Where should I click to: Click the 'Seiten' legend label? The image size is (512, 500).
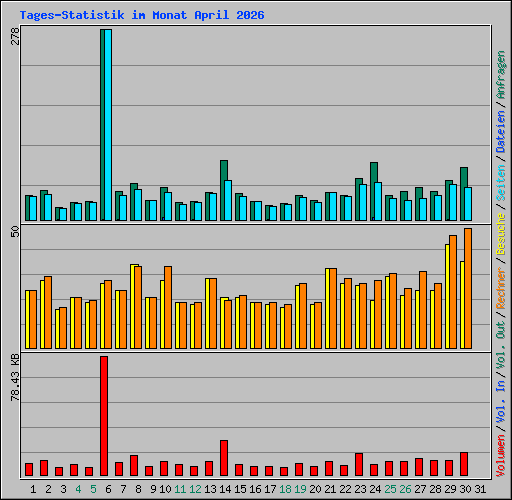pyautogui.click(x=501, y=183)
